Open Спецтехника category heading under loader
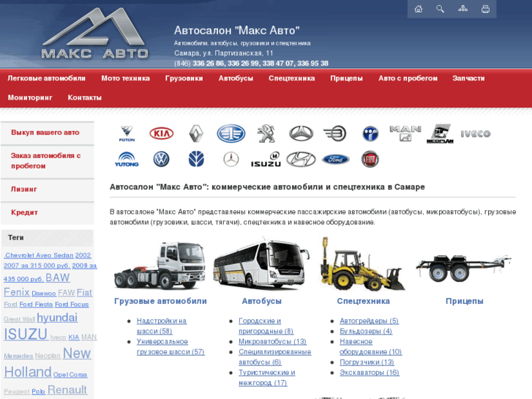 364,301
